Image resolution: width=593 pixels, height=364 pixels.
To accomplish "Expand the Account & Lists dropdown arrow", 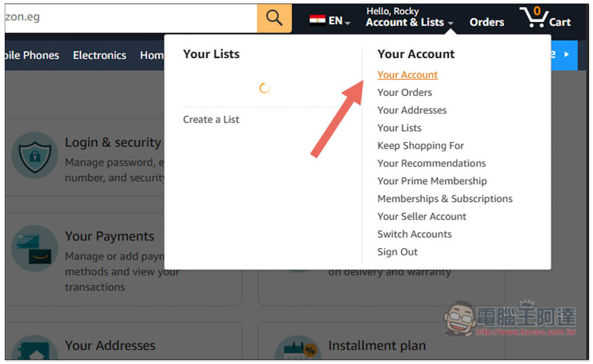I will pyautogui.click(x=451, y=24).
